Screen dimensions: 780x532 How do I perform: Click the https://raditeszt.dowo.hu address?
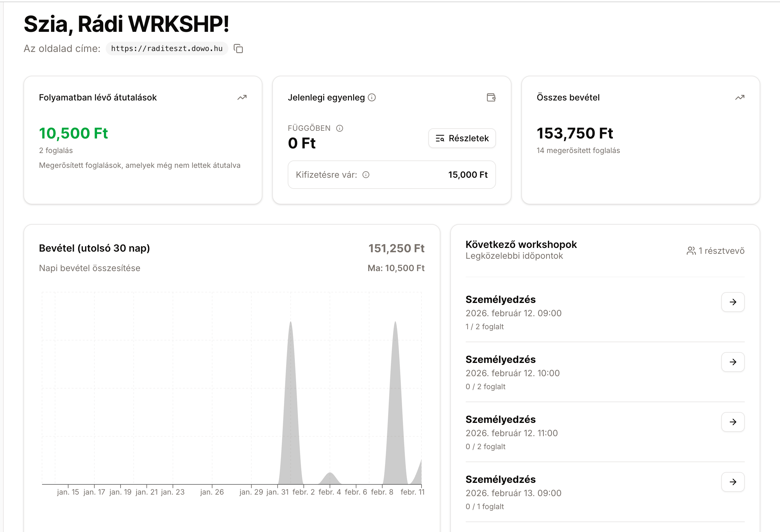[x=167, y=49]
